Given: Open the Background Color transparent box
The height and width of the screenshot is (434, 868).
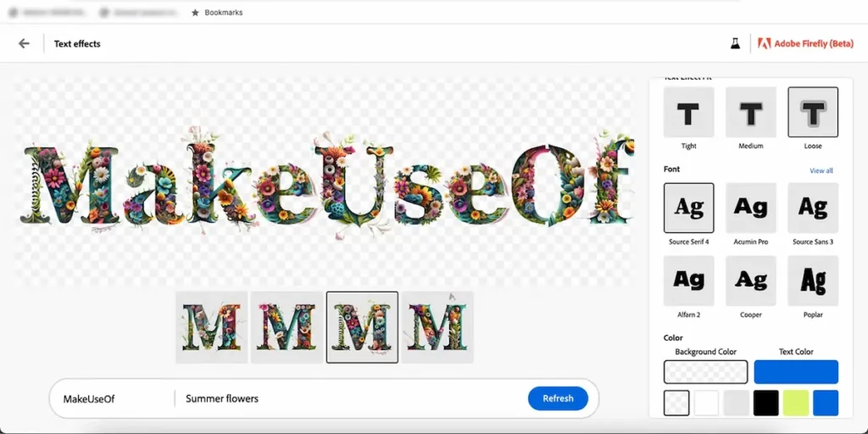Looking at the screenshot, I should point(706,372).
